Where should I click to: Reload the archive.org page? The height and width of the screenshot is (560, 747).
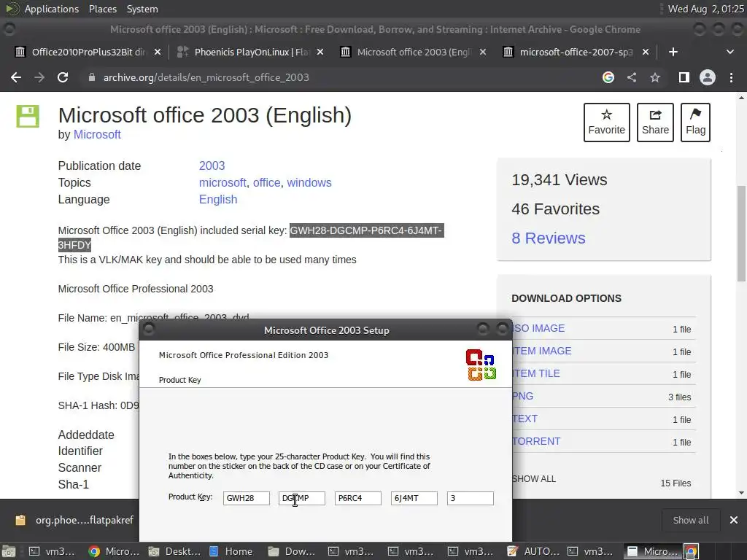[x=63, y=77]
